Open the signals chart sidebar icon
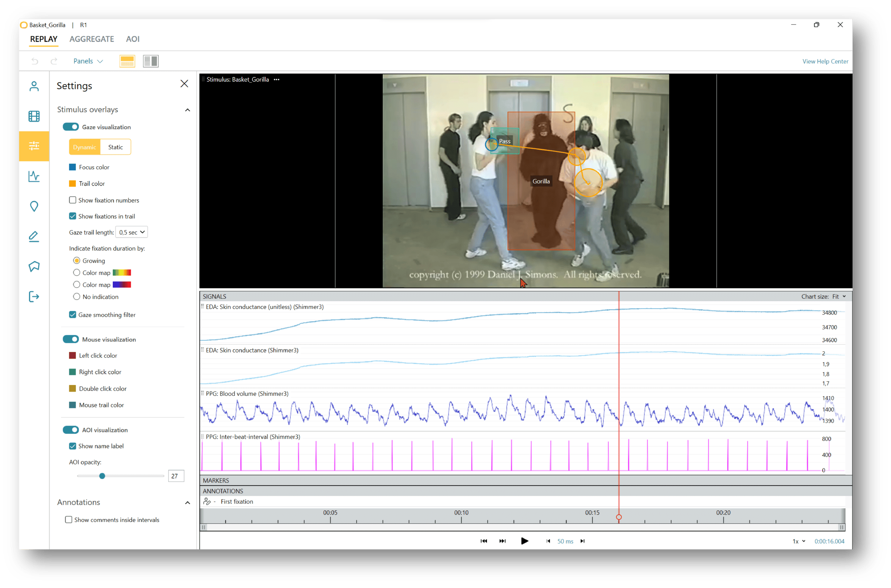Viewport: 891px width, 588px height. click(x=34, y=176)
